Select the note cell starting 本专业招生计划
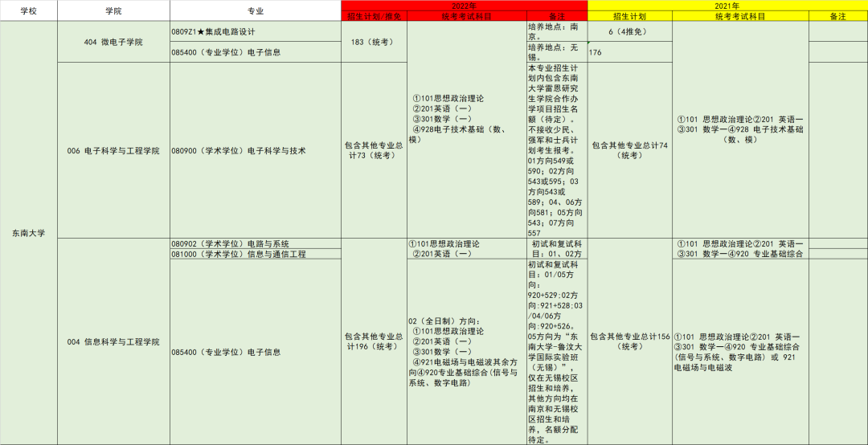The image size is (868, 445). point(557,150)
